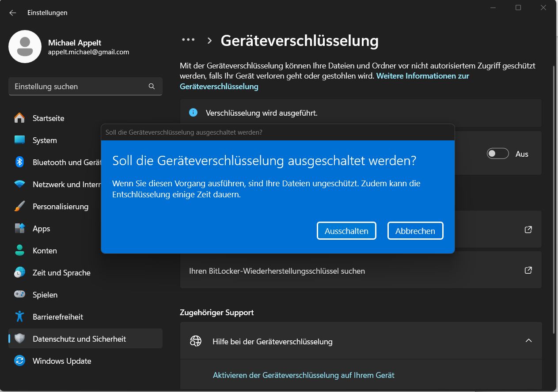This screenshot has height=392, width=558.
Task: Confirm with the Ausschalten button
Action: tap(346, 231)
